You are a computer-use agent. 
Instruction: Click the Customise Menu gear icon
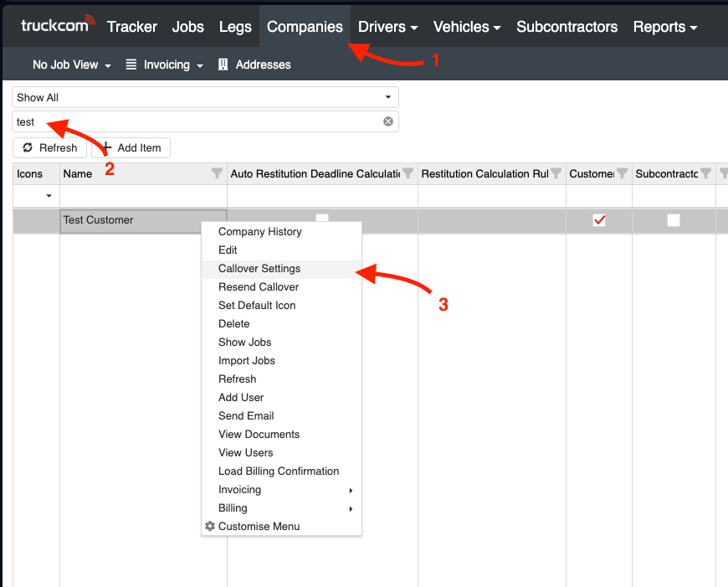pyautogui.click(x=210, y=526)
